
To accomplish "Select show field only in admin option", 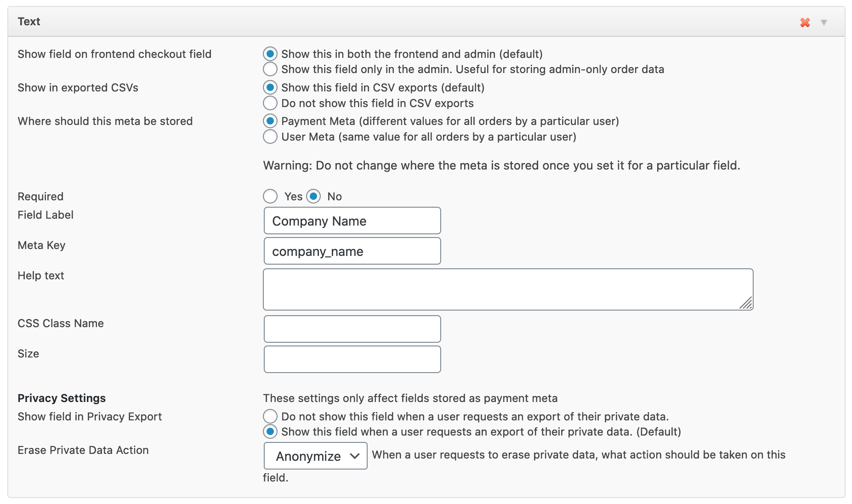I will point(270,69).
